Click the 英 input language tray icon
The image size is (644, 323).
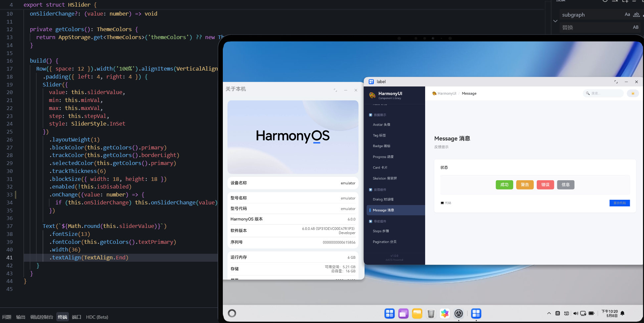[558, 313]
